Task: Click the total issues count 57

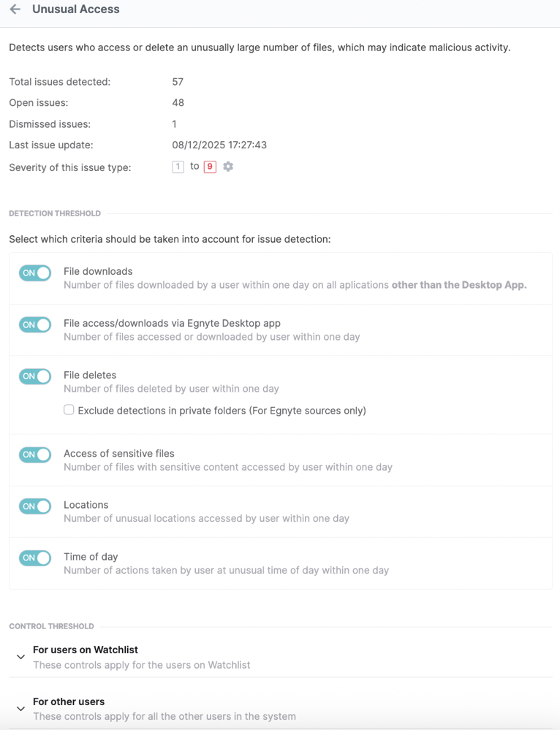Action: tap(178, 82)
